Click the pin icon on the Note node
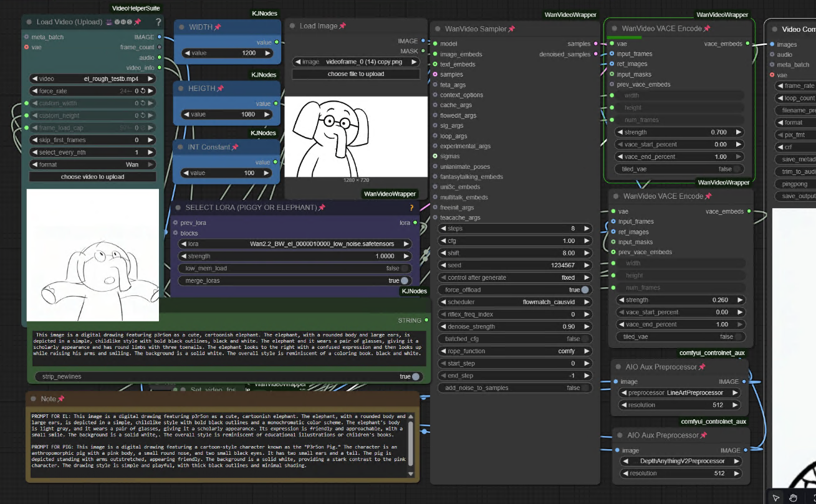 61,399
